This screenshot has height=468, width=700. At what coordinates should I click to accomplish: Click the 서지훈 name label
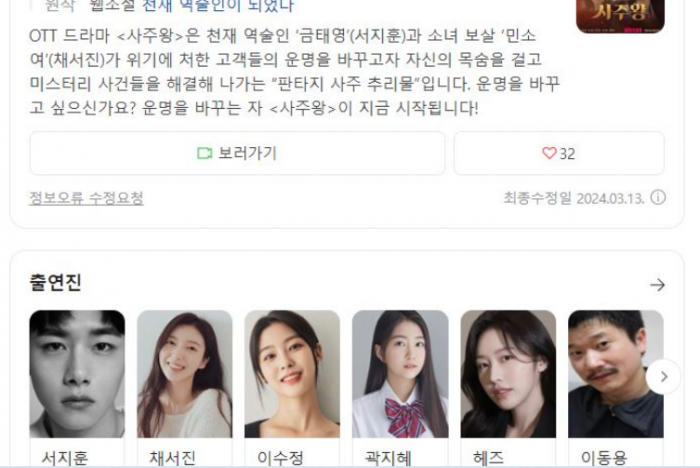pos(65,458)
